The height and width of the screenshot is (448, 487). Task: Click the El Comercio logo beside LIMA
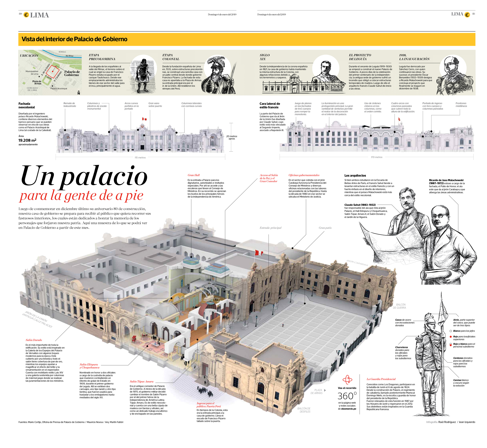coord(26,15)
